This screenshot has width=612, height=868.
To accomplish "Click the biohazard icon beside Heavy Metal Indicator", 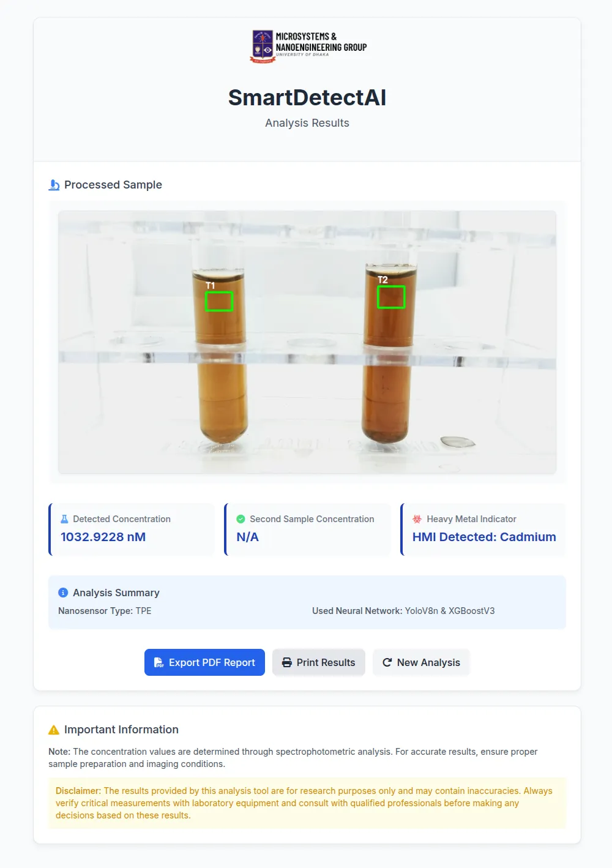I will coord(417,519).
